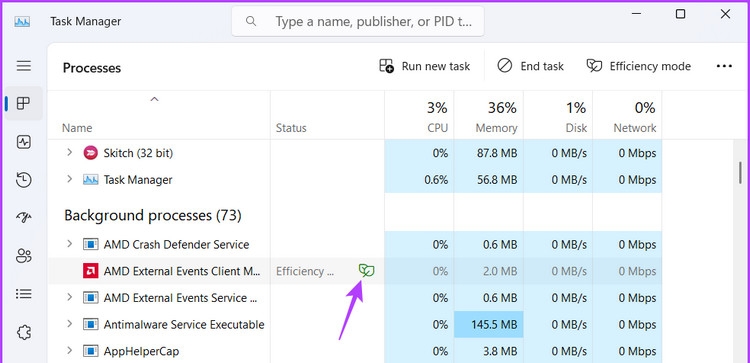Click the Processes page title

pos(92,68)
